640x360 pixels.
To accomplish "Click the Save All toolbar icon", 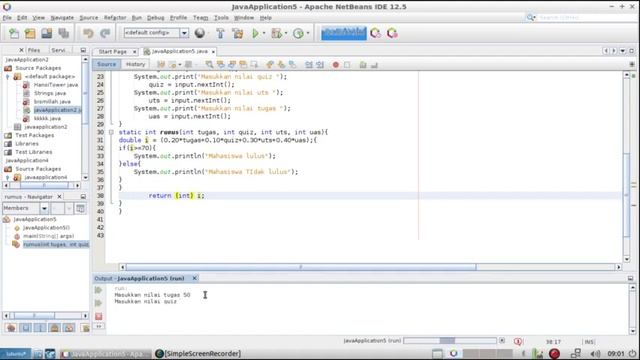I will pos(63,33).
